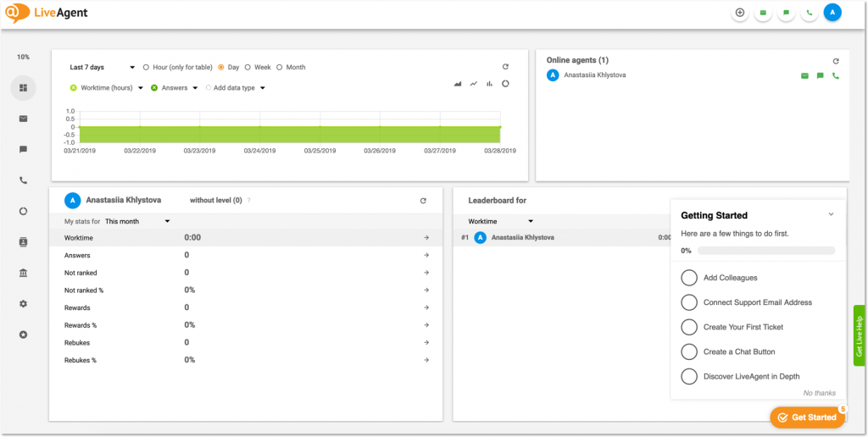Click chat icon in Anastasiia Khlystova agent row
868x437 pixels.
820,75
